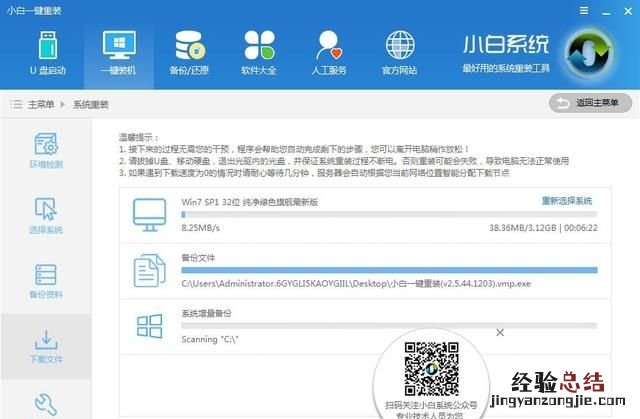Click the 备份文件 progress bar
The image size is (640, 419).
point(389,270)
